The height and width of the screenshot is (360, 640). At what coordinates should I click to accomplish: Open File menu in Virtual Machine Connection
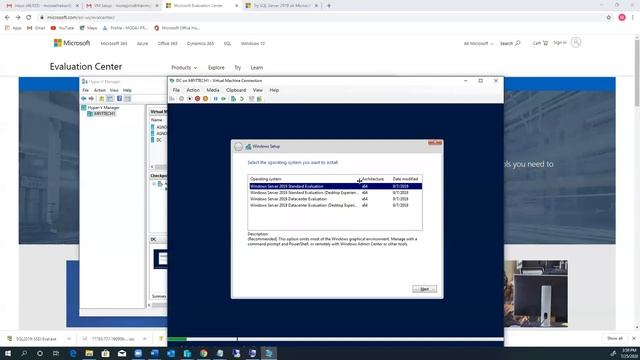[x=176, y=90]
